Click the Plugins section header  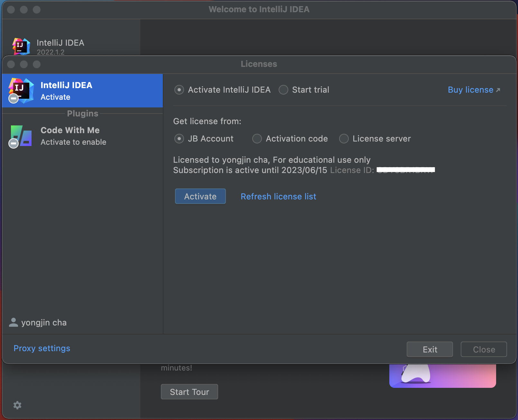83,114
